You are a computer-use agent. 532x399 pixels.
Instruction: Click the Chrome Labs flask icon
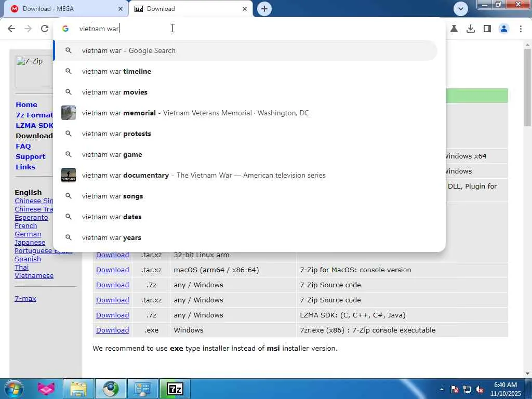[x=454, y=29]
